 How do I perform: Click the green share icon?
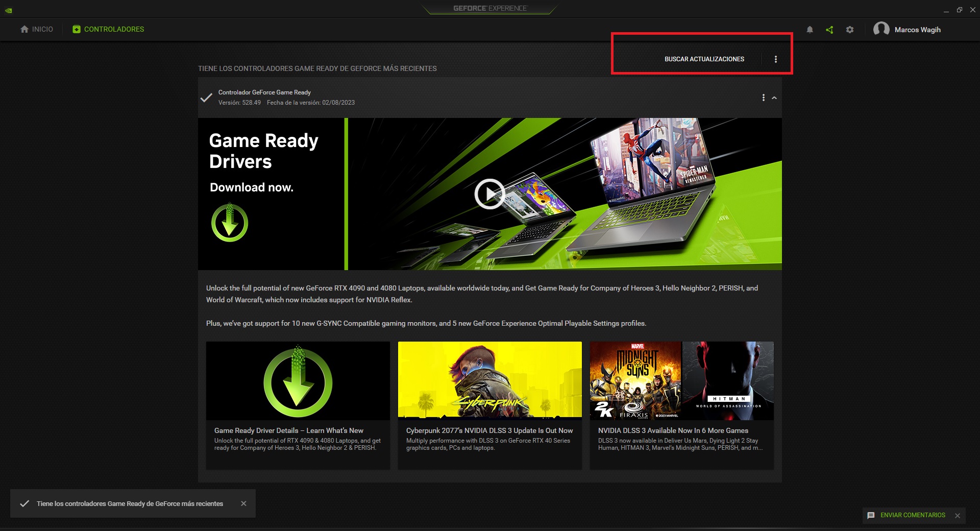(x=829, y=30)
